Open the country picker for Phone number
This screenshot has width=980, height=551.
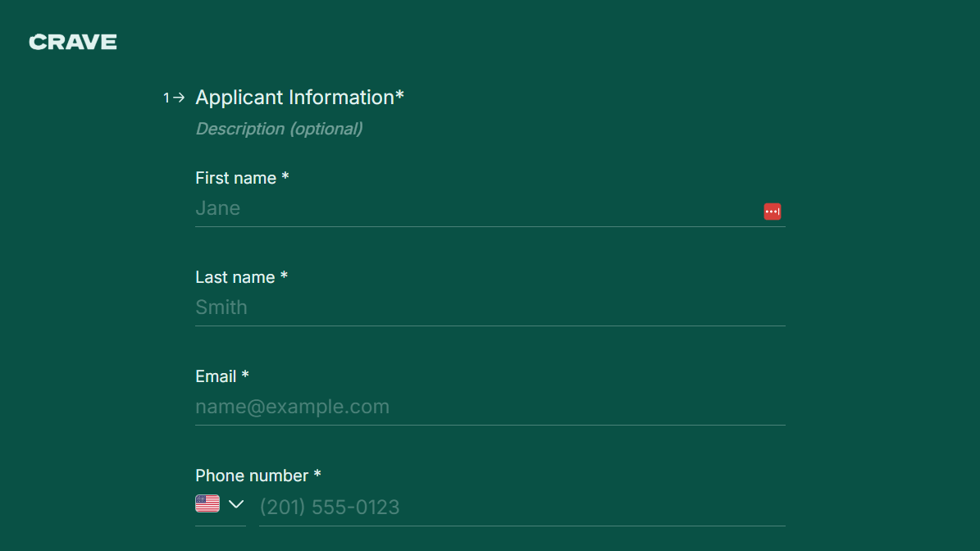pos(220,503)
